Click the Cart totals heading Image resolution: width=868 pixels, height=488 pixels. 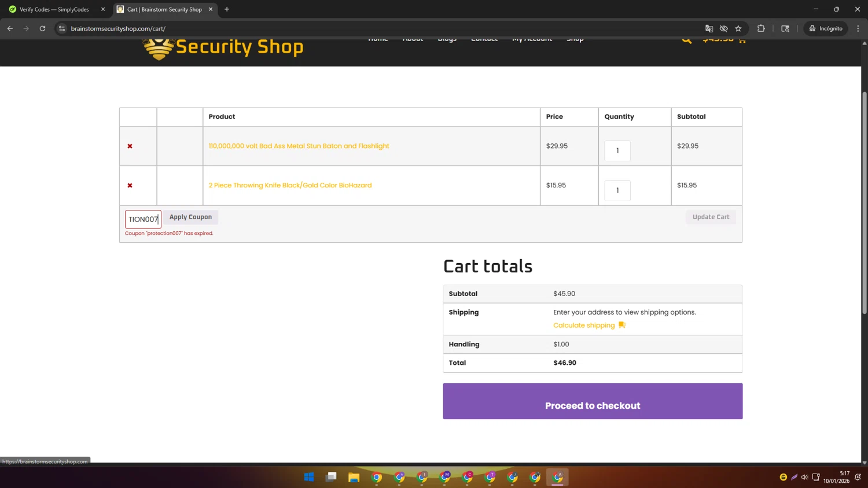(488, 267)
